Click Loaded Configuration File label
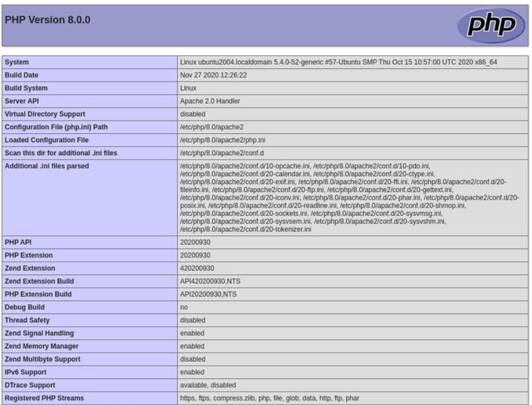 [46, 140]
